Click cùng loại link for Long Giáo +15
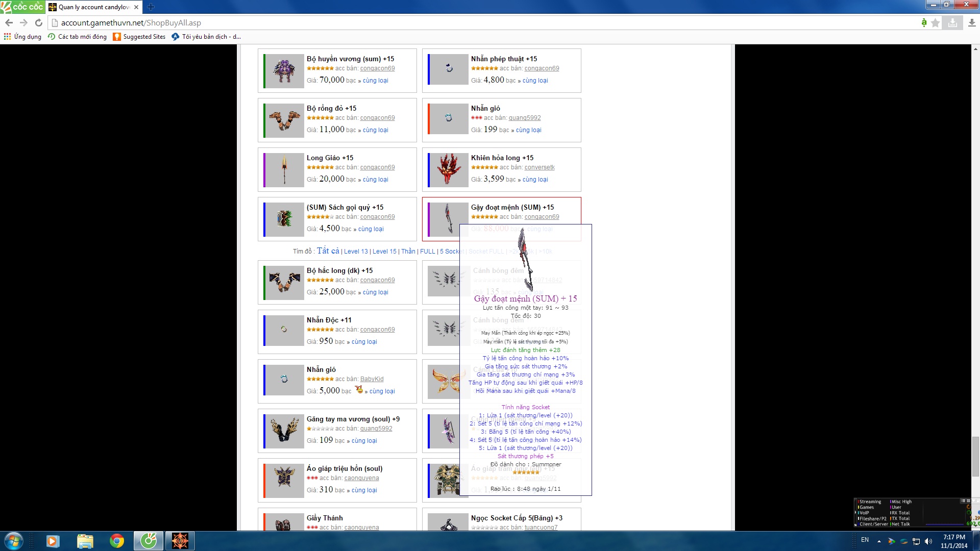The width and height of the screenshot is (980, 551). (x=375, y=180)
